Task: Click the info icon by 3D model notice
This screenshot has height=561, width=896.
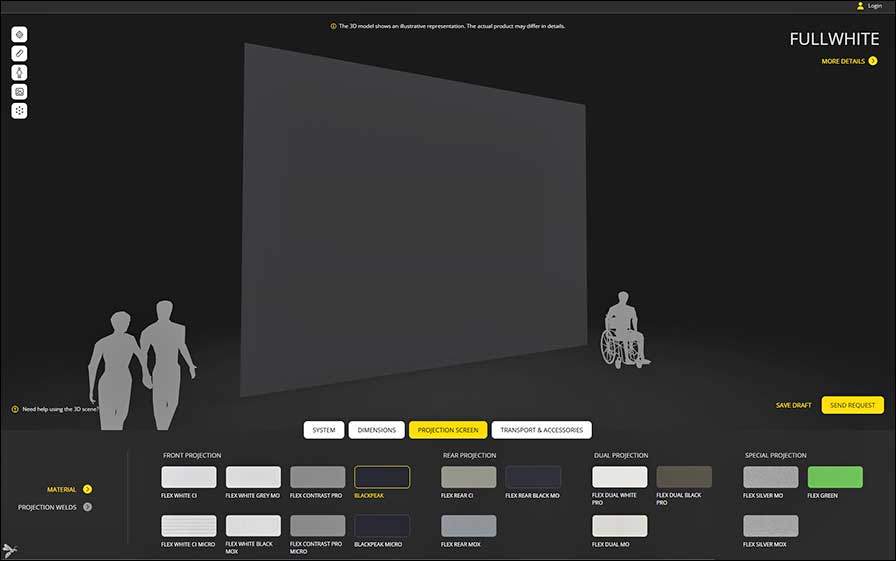Action: coord(333,26)
